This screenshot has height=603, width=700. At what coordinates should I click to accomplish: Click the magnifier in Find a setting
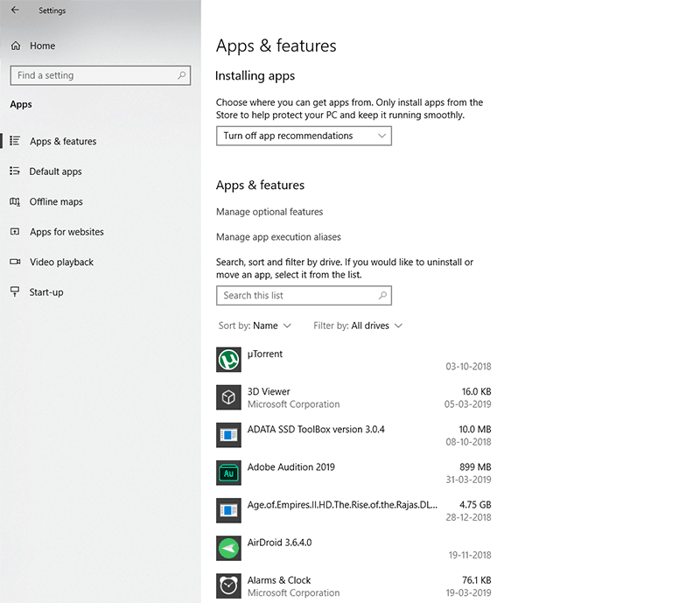pos(181,75)
